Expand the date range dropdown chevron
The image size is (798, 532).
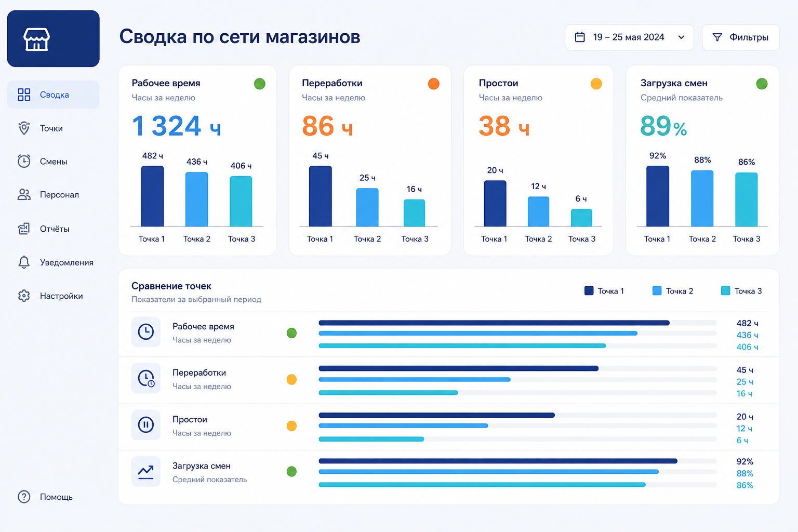681,37
